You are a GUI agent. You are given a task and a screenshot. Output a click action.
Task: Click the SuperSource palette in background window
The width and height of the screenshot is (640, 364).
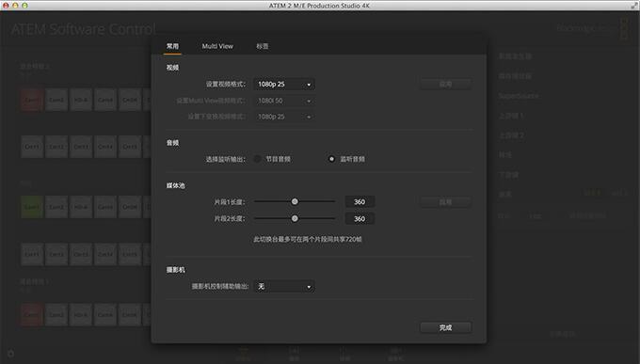coord(519,96)
